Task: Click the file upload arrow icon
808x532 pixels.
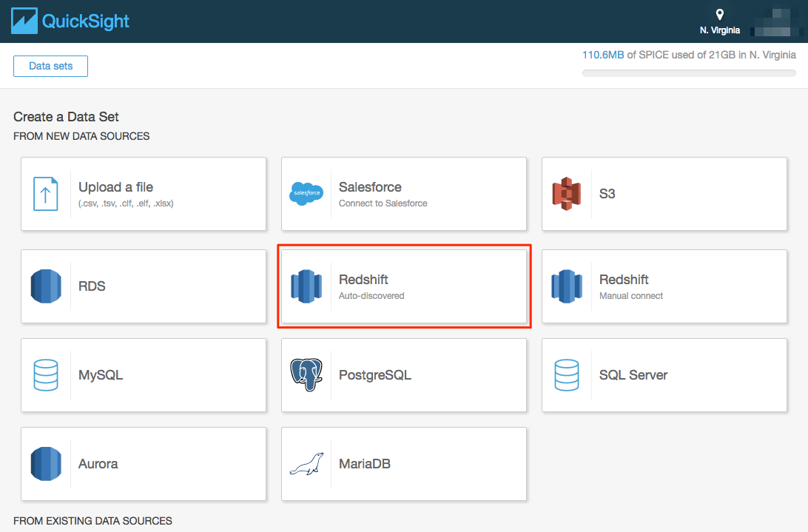Action: 46,194
